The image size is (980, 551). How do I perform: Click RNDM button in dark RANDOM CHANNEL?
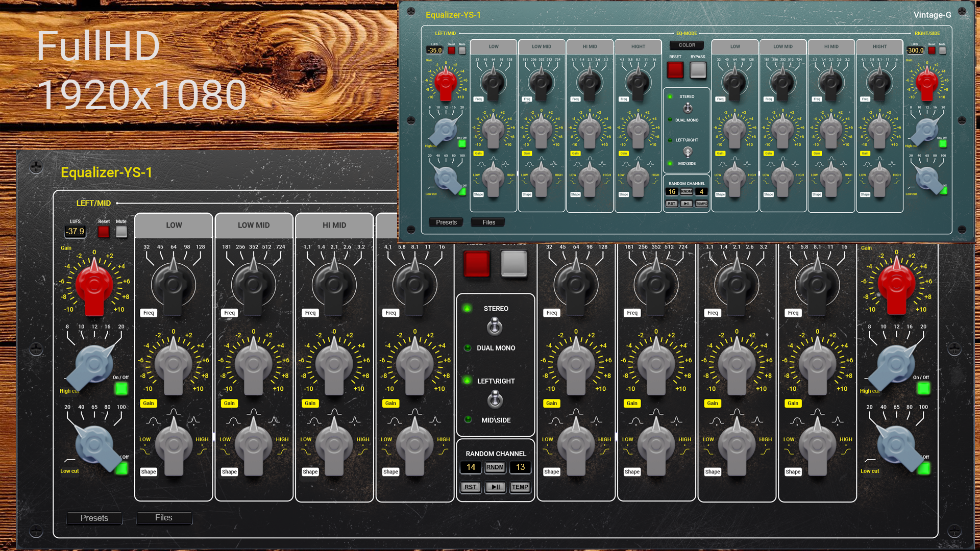(495, 467)
